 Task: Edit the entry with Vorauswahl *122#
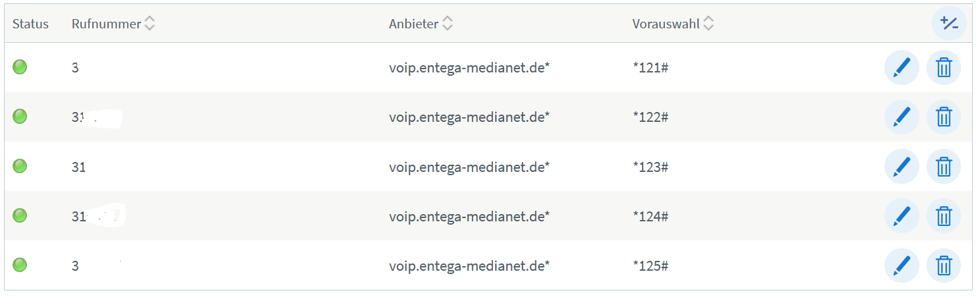click(x=902, y=117)
